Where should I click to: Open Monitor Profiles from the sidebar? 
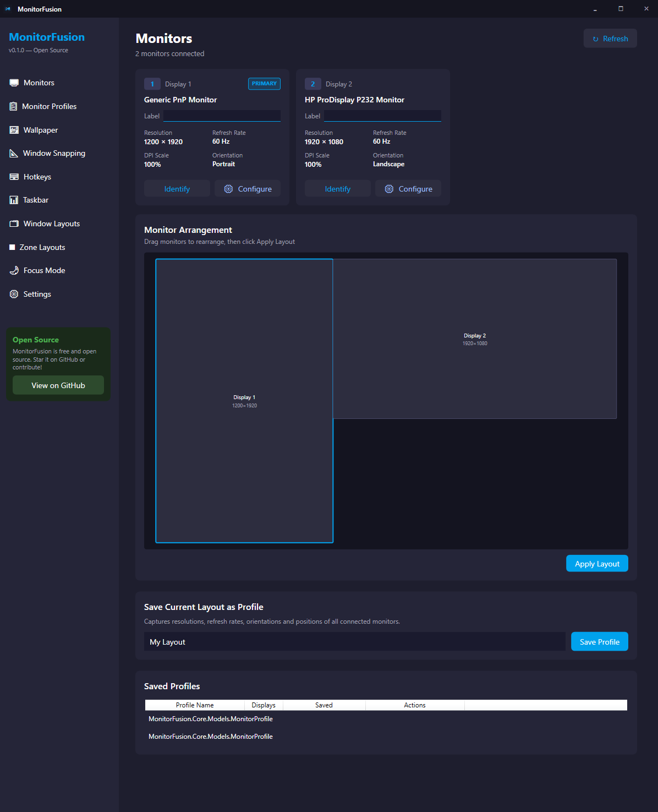[x=49, y=106]
